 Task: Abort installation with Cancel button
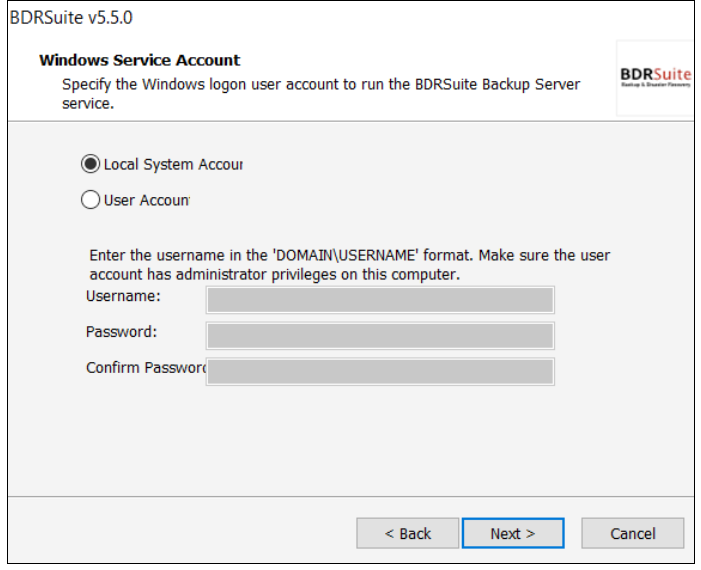click(633, 533)
